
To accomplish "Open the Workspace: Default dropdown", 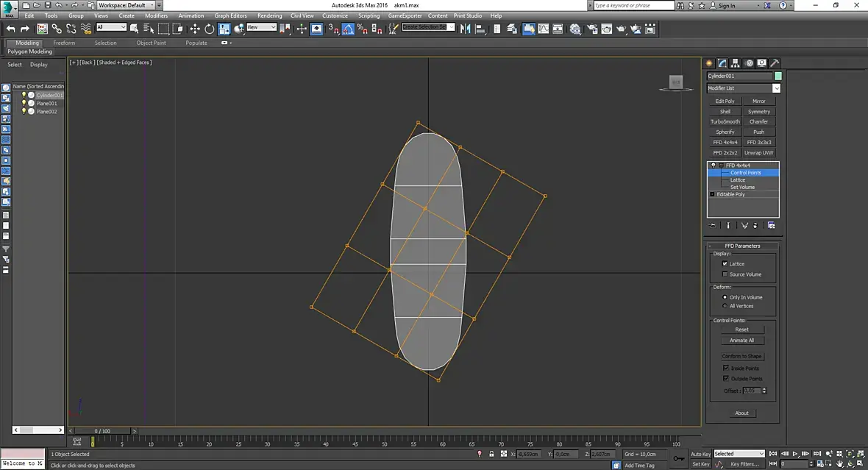I will click(126, 5).
